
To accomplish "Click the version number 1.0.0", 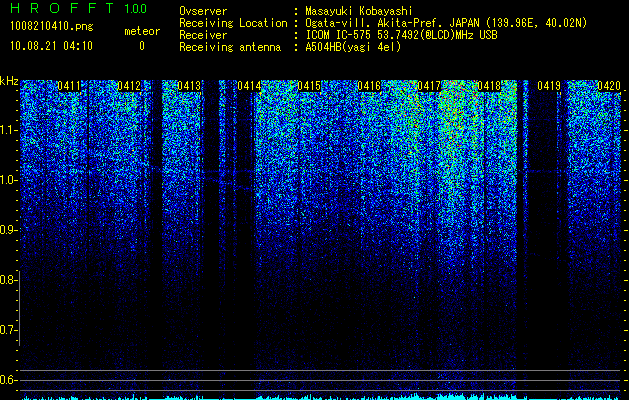I will click(x=135, y=8).
